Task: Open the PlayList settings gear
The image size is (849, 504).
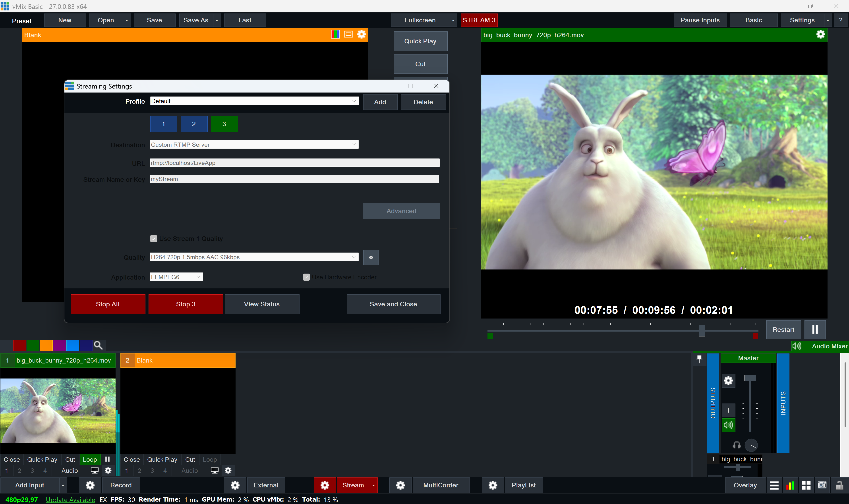Action: tap(493, 485)
